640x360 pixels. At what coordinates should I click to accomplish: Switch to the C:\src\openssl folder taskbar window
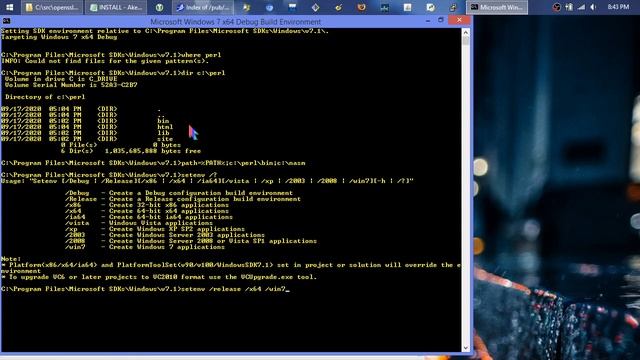(x=52, y=7)
